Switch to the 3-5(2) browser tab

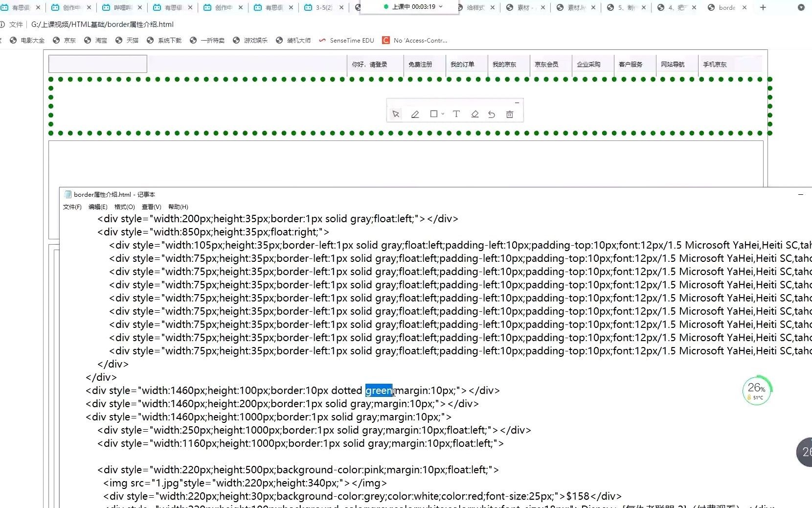tap(323, 7)
